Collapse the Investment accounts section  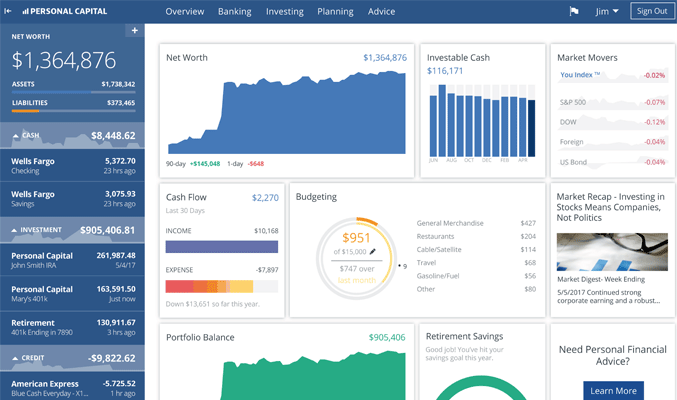point(18,230)
